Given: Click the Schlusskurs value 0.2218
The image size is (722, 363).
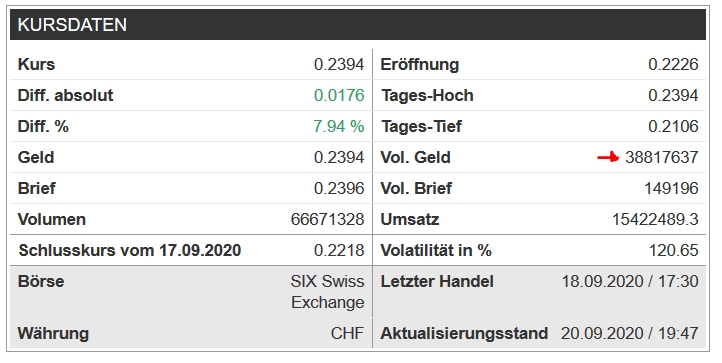Looking at the screenshot, I should [x=339, y=251].
